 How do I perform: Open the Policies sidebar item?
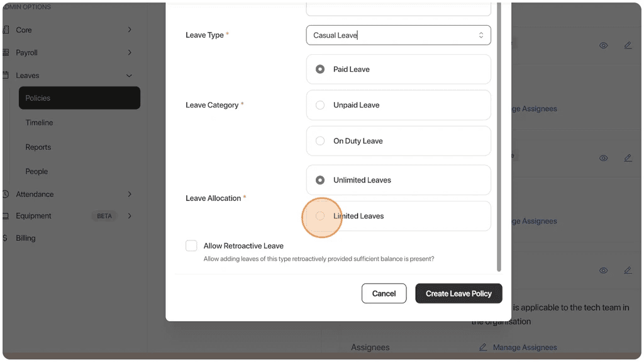pos(80,98)
